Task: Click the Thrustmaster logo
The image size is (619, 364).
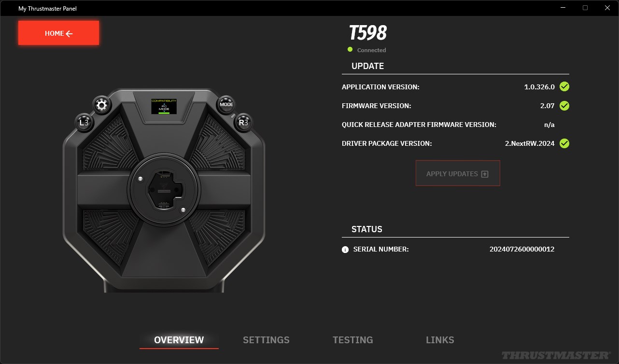Action: (556, 355)
